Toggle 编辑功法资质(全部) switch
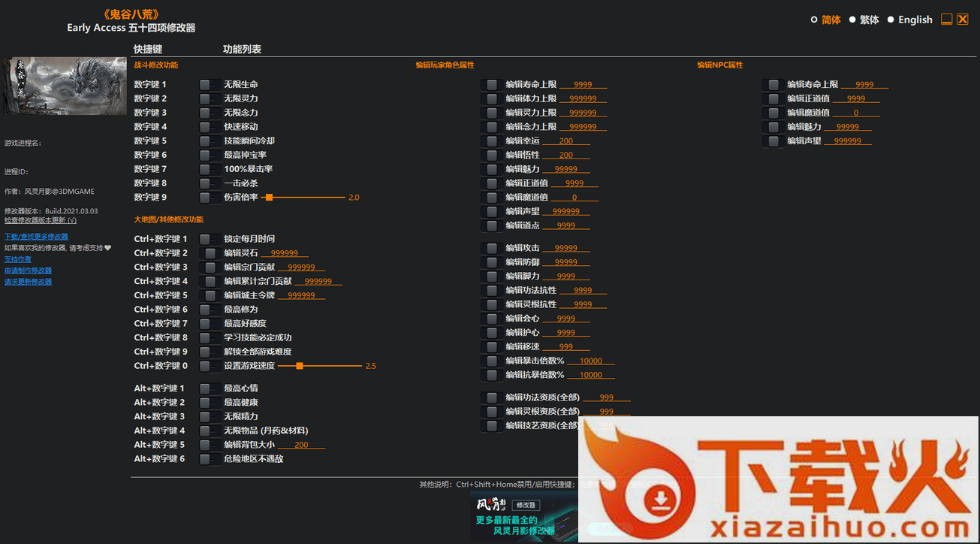The image size is (980, 544). [x=492, y=398]
